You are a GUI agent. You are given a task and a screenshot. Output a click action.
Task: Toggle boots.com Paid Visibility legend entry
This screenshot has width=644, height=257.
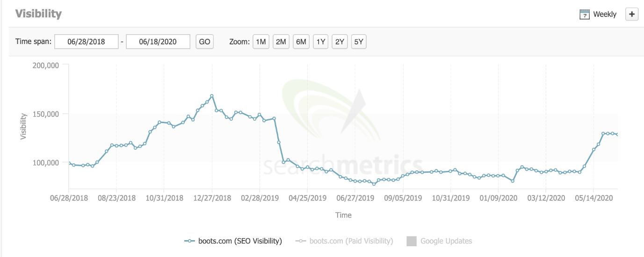click(x=344, y=241)
